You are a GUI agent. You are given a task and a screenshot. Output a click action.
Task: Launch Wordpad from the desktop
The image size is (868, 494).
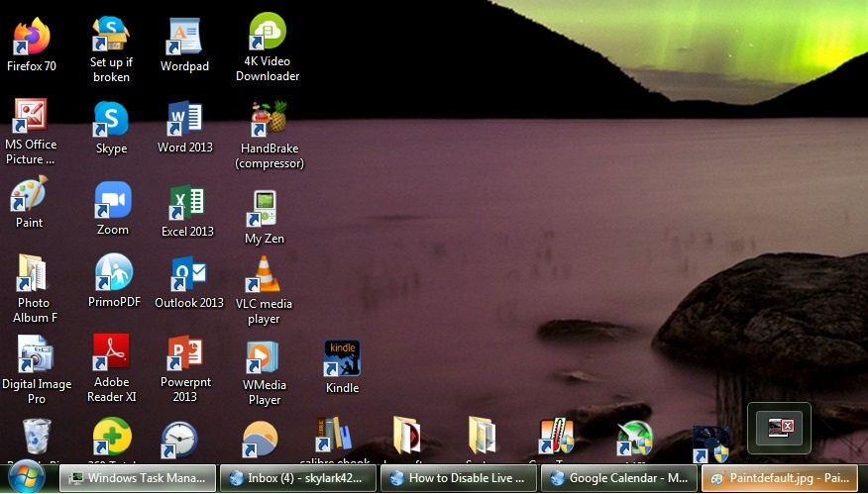pyautogui.click(x=184, y=46)
